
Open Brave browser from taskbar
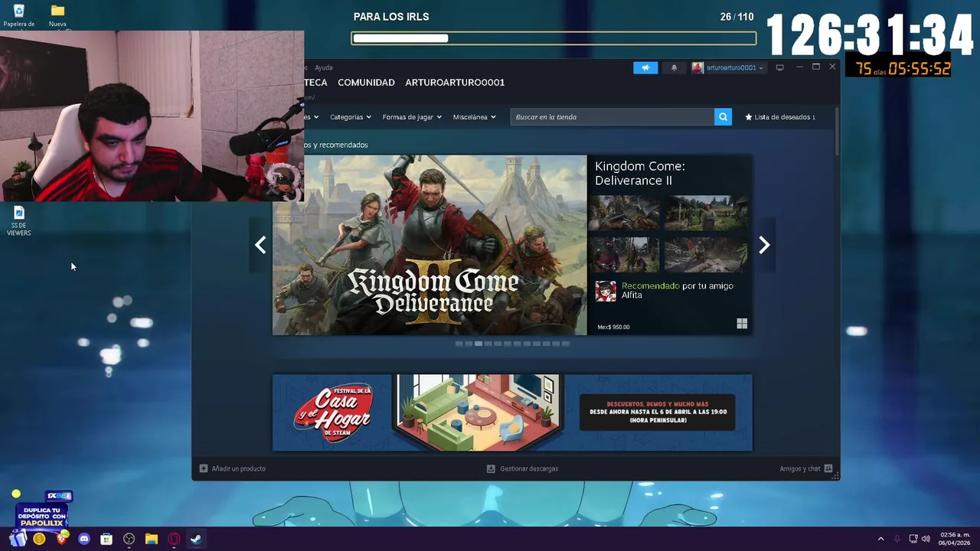click(62, 539)
